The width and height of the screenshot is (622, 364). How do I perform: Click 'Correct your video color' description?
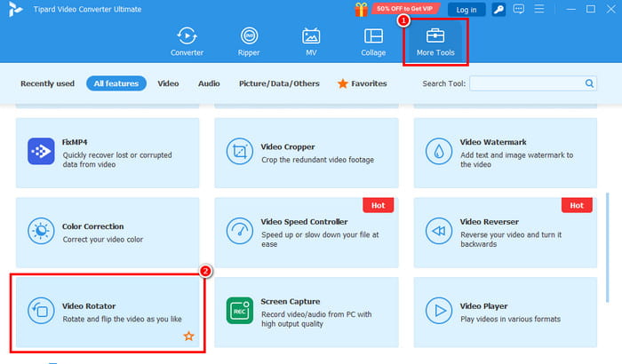click(x=103, y=240)
